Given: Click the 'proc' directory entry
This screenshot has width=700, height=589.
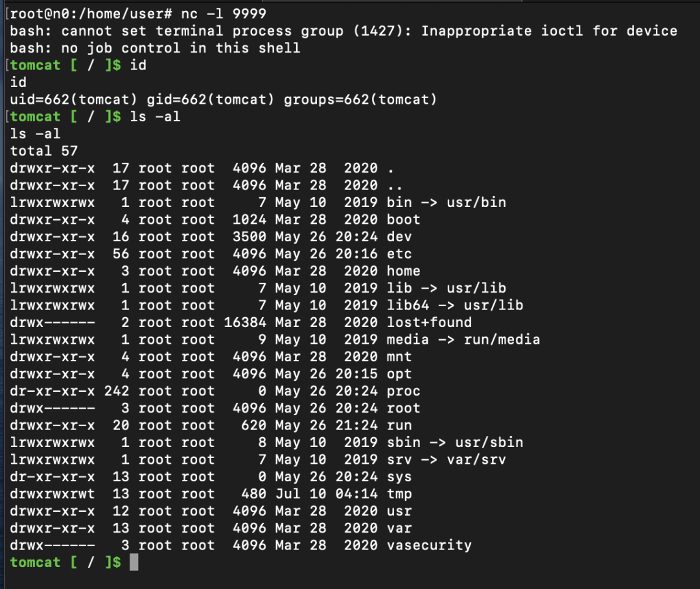Looking at the screenshot, I should pyautogui.click(x=404, y=391).
